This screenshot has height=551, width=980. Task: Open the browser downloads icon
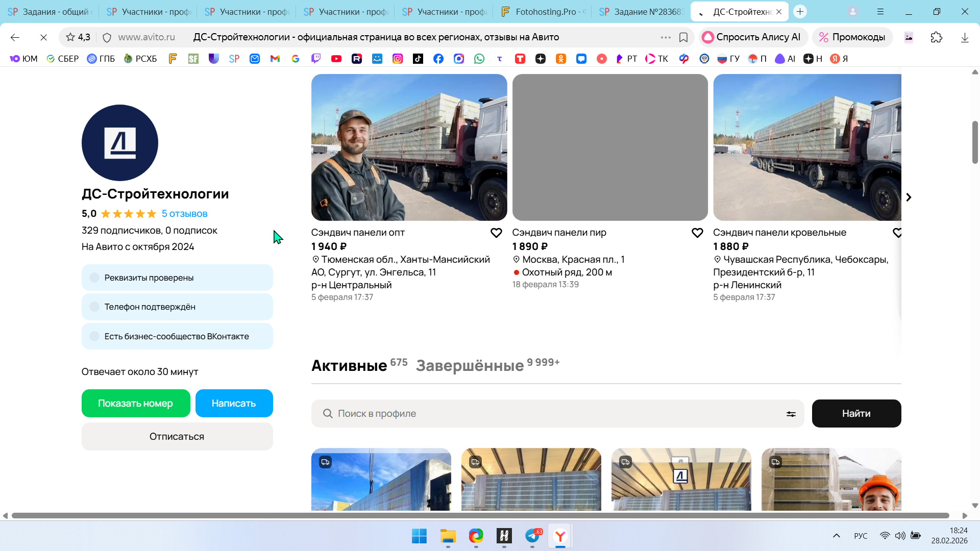964,37
